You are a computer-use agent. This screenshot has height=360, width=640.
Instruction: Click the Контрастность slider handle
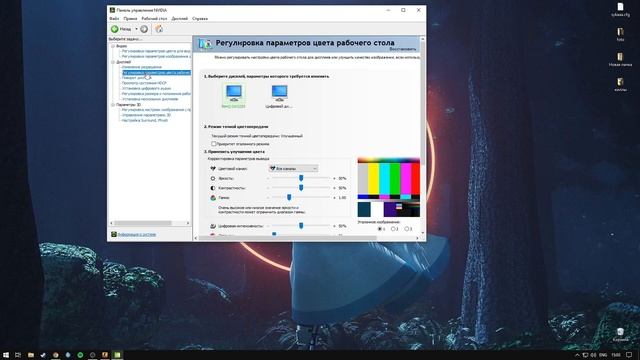[x=301, y=188]
